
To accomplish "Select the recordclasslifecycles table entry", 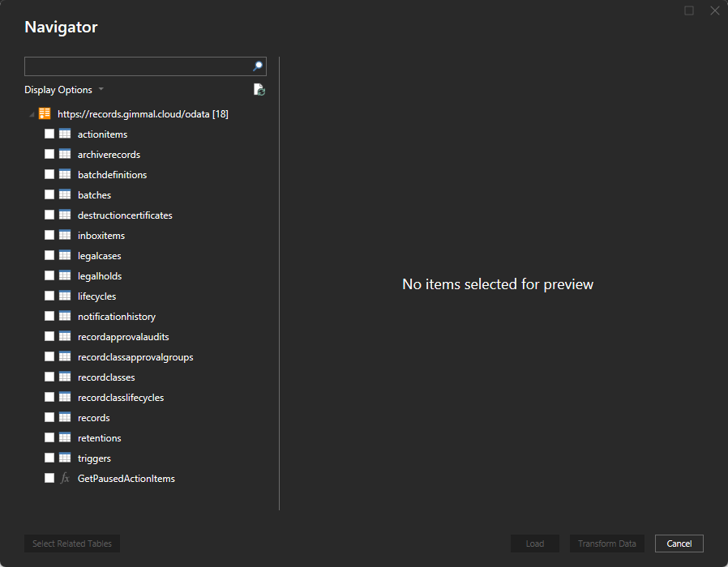I will point(121,398).
